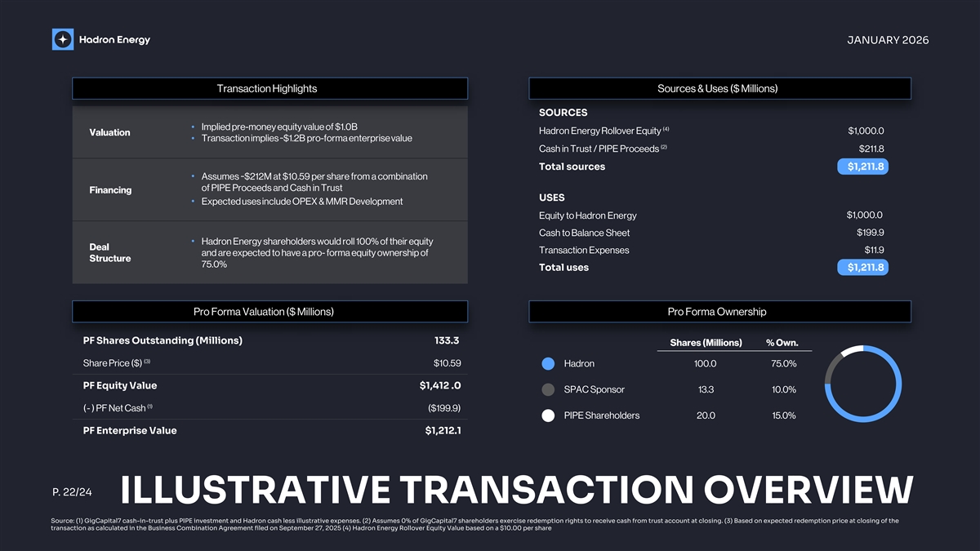Viewport: 980px width, 551px height.
Task: Click the Valuation row label
Action: (x=109, y=132)
